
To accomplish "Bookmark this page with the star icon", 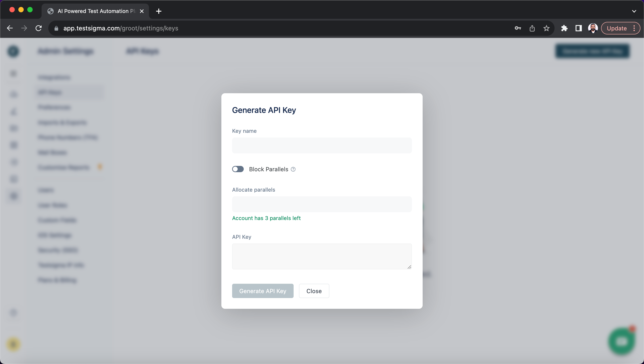I will pyautogui.click(x=547, y=28).
